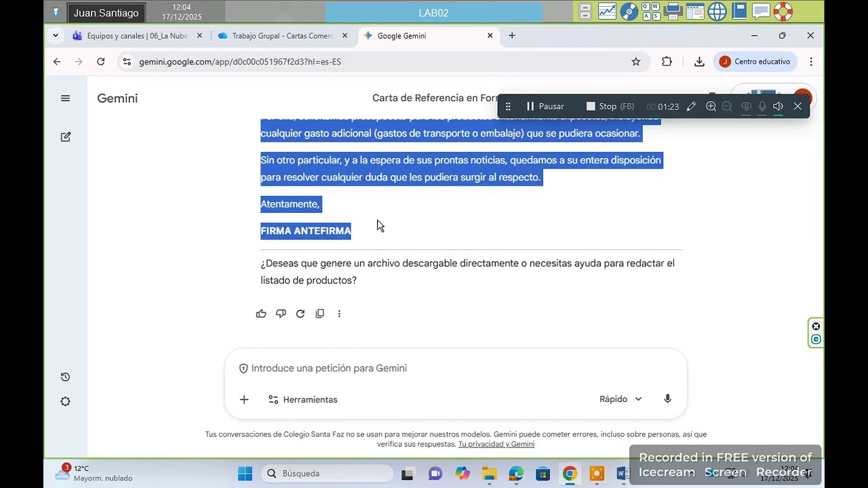This screenshot has width=868, height=488.
Task: Bookmark this page with the star icon
Action: (636, 62)
